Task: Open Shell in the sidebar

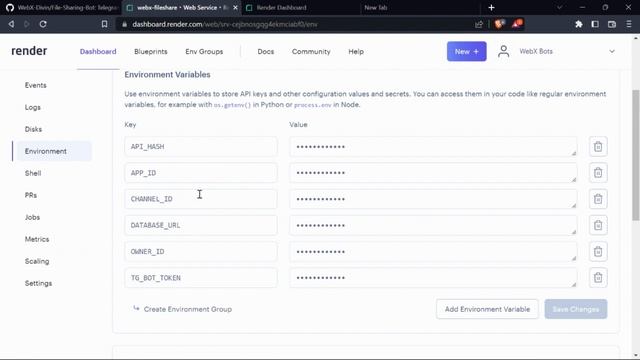Action: point(33,173)
